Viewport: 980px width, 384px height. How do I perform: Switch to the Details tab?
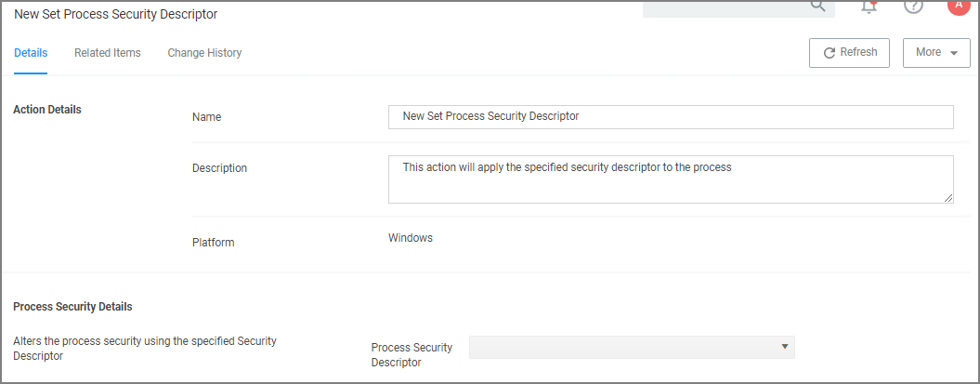click(31, 53)
